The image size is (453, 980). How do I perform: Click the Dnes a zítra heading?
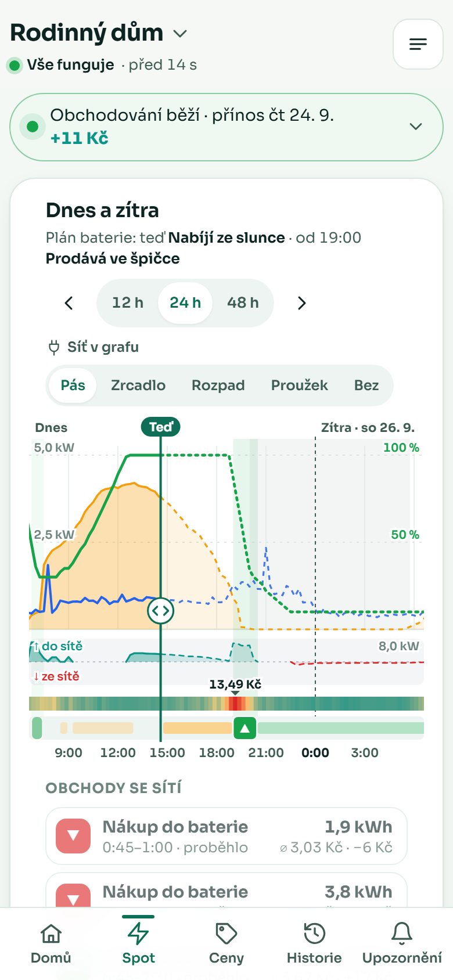click(x=102, y=210)
